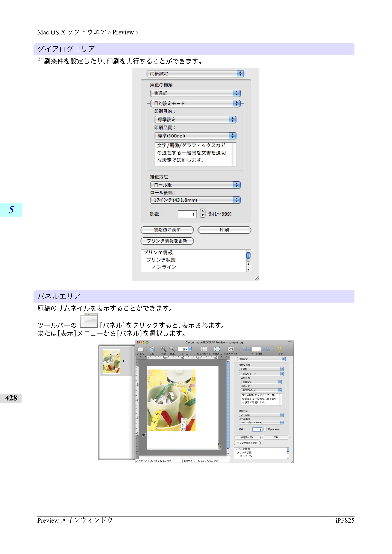Click 印刷 button in Preview window side panel

click(x=276, y=437)
